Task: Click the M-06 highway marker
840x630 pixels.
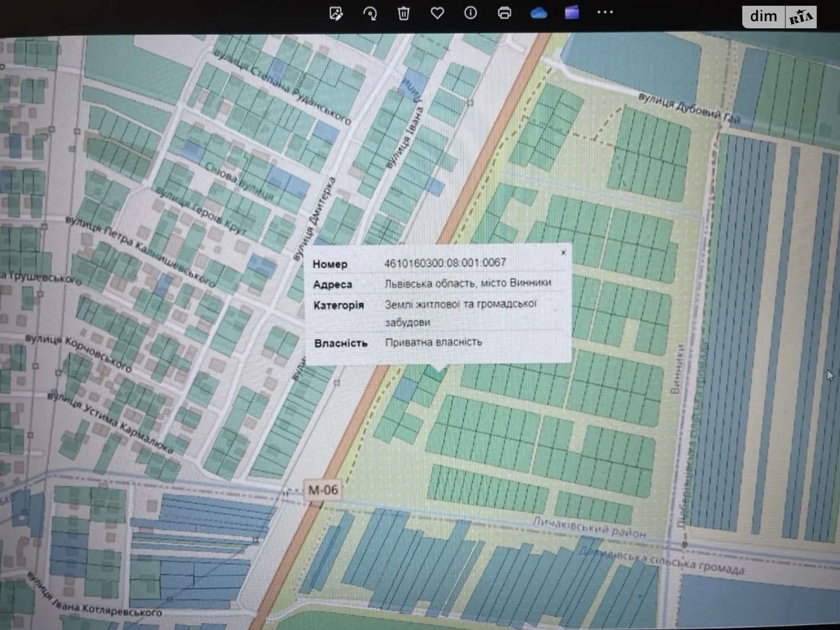Action: coord(323,490)
